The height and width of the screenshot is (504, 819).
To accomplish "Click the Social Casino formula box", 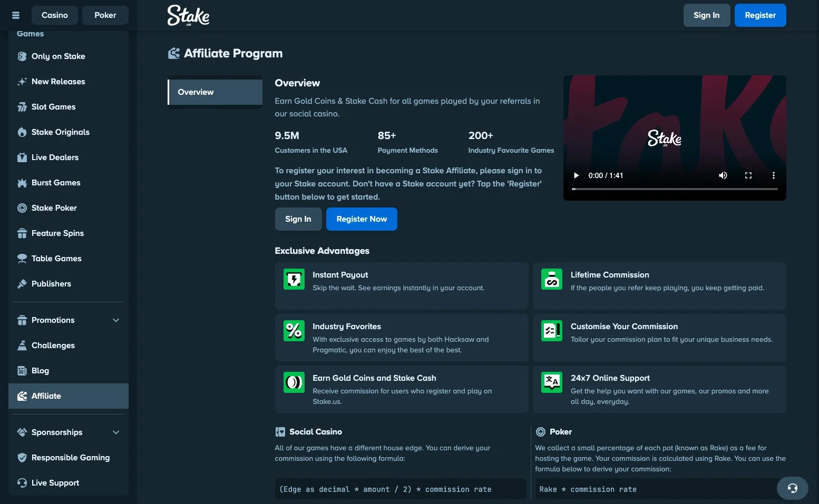I will click(401, 489).
